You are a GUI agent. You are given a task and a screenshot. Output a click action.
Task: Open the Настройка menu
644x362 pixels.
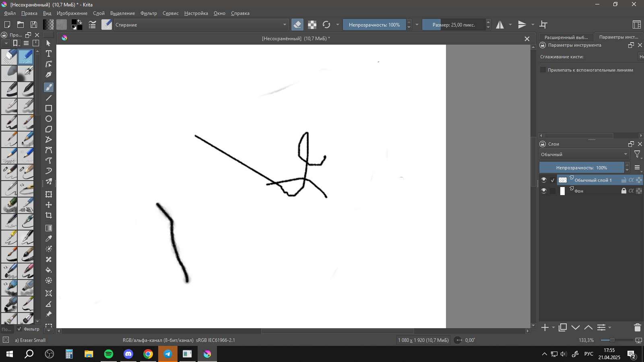pos(196,13)
